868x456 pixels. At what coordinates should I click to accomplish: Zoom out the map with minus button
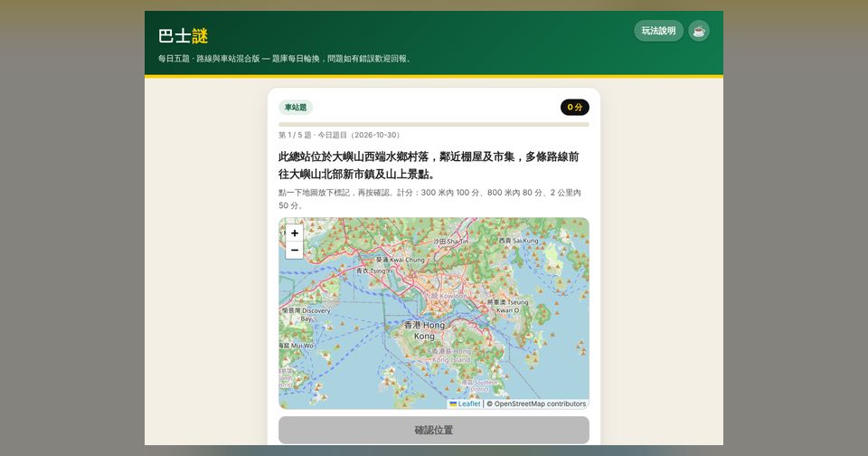click(x=295, y=251)
